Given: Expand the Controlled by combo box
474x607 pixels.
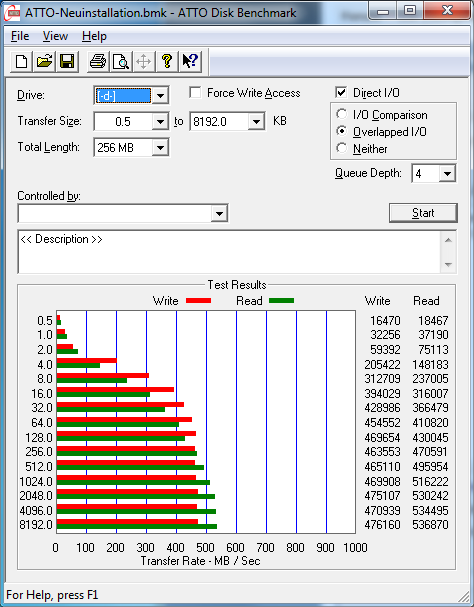Looking at the screenshot, I should (219, 213).
